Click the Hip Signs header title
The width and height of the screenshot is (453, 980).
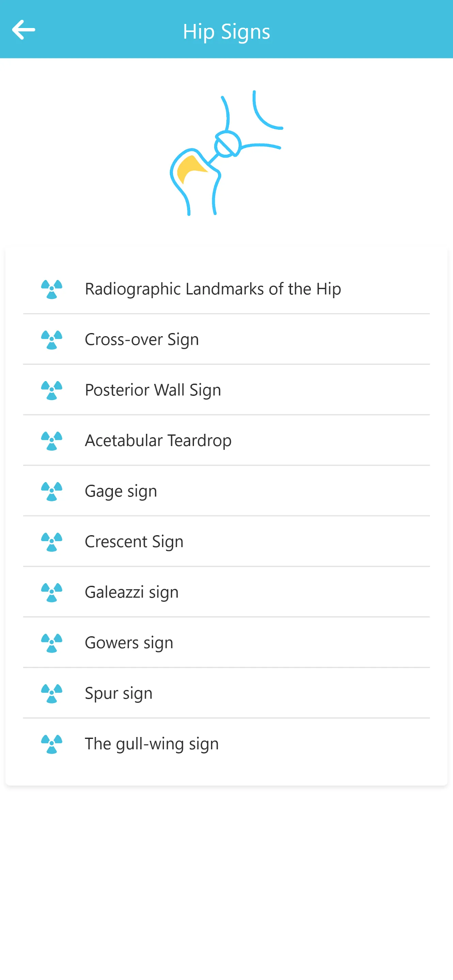pos(226,32)
